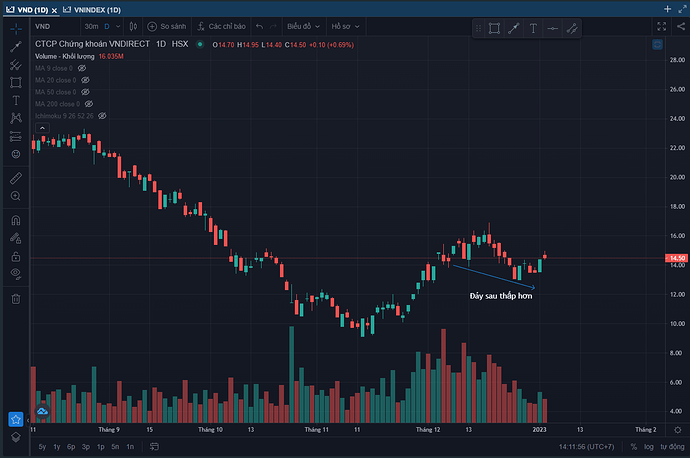The image size is (690, 458).
Task: Click the trash icon to remove drawings
Action: click(x=16, y=298)
